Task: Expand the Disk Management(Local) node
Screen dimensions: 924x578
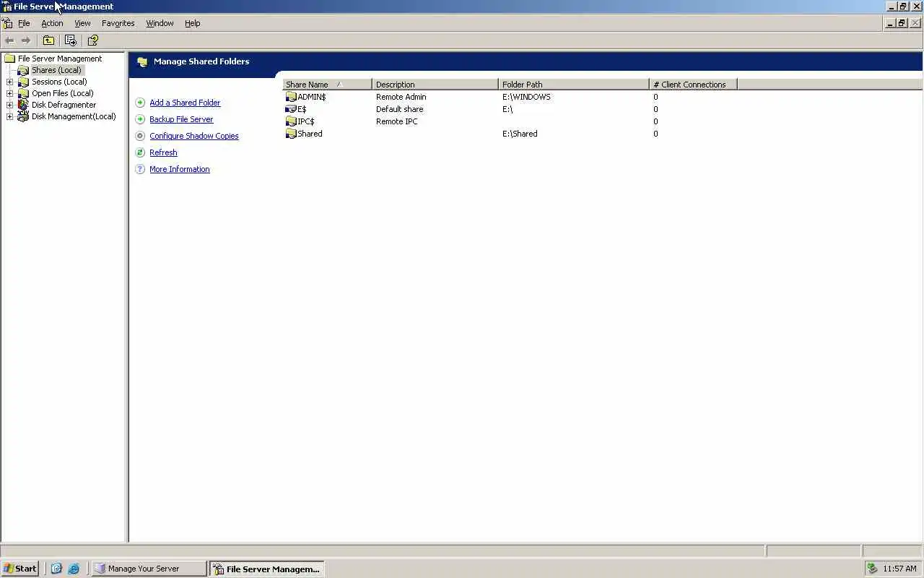Action: tap(9, 116)
